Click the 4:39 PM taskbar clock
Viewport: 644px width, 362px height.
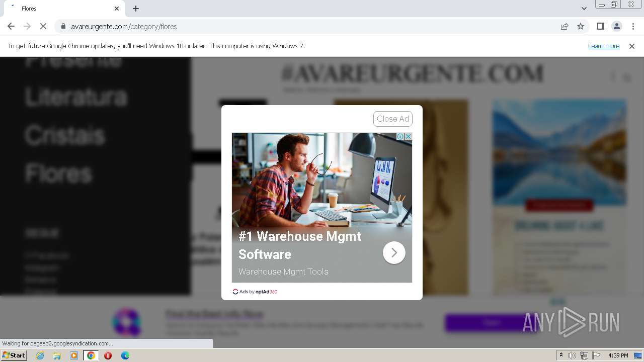[x=618, y=355]
